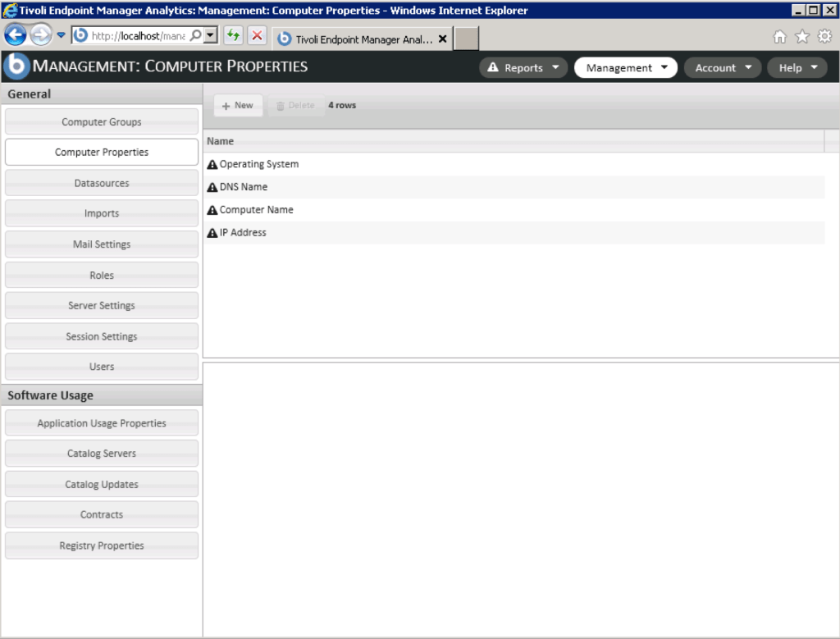
Task: Open the browser Tools gear icon
Action: pyautogui.click(x=824, y=37)
